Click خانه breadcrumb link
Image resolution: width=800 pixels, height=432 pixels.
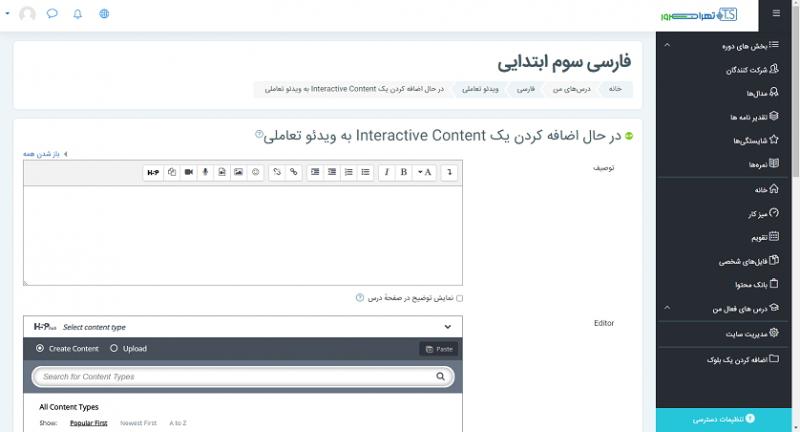615,89
